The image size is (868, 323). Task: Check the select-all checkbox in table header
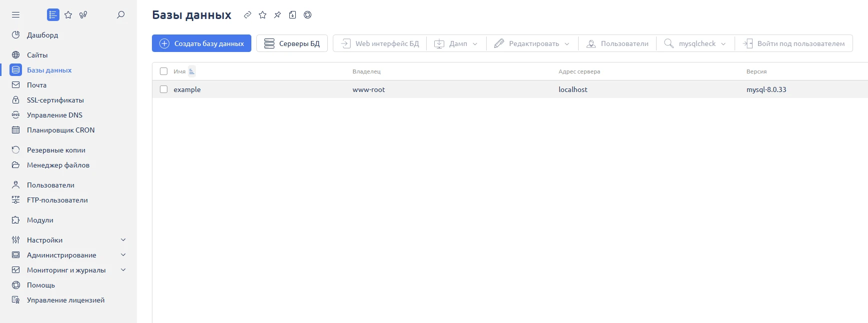tap(163, 71)
